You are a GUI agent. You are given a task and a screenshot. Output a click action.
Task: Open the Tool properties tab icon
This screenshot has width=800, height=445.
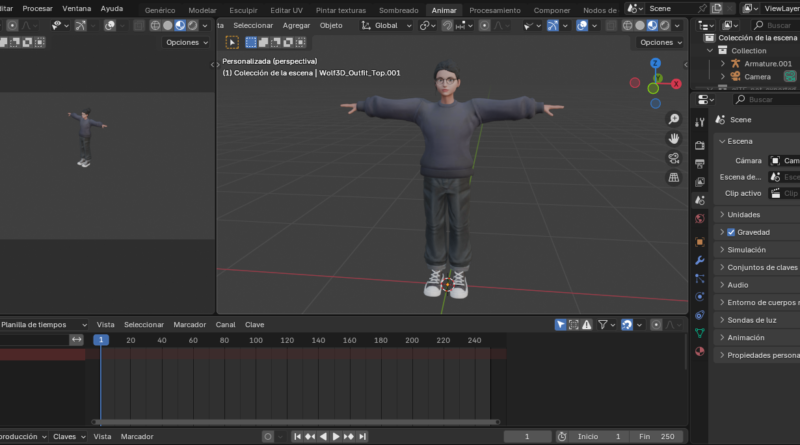pos(700,120)
